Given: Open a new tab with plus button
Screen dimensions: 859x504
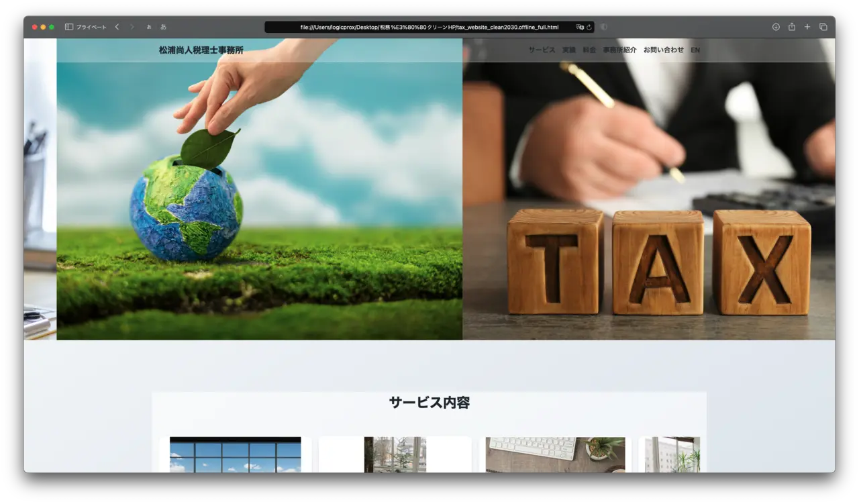Looking at the screenshot, I should pyautogui.click(x=807, y=27).
